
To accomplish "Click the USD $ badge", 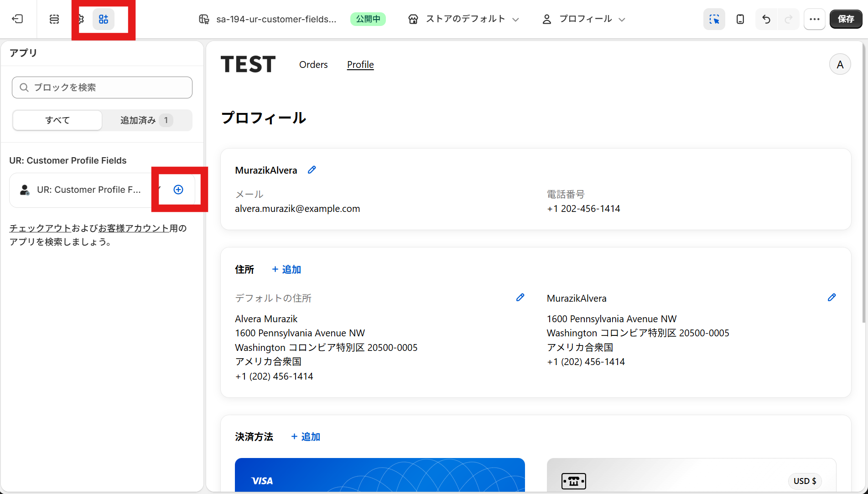I will 805,481.
